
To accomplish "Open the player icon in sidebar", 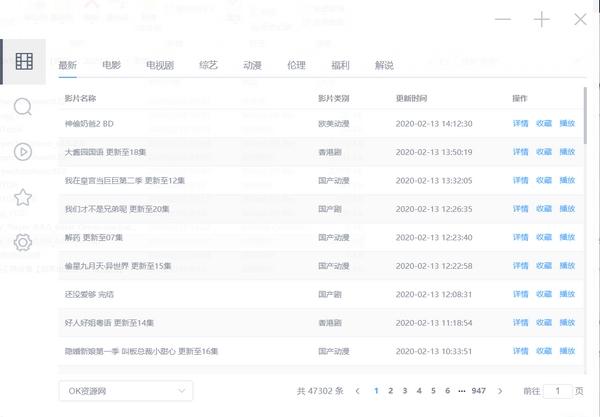I will coord(23,152).
